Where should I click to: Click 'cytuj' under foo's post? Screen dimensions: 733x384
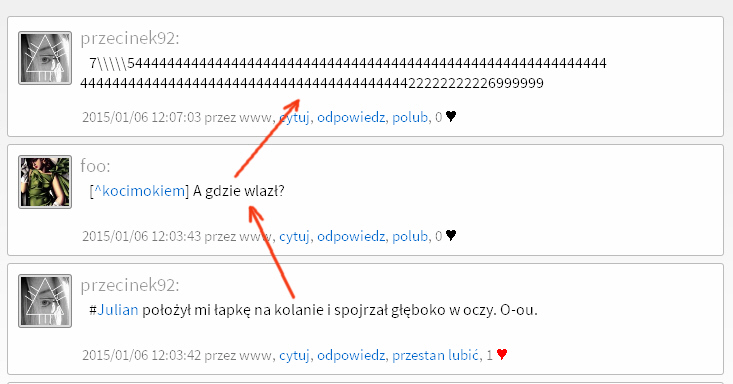pos(294,236)
